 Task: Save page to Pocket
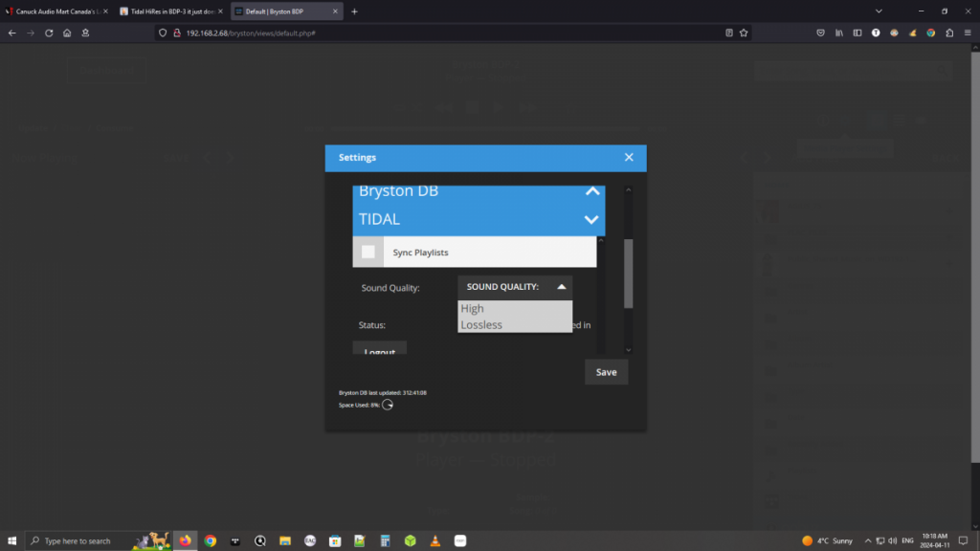pyautogui.click(x=820, y=33)
